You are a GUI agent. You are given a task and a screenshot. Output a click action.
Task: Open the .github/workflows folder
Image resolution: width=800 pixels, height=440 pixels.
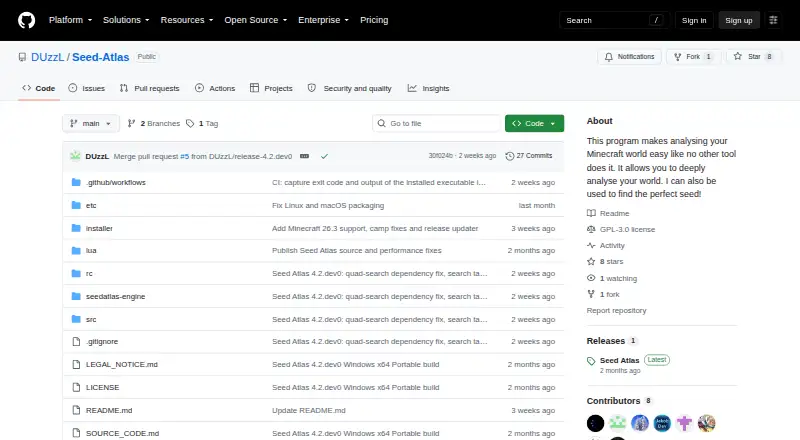tap(116, 182)
